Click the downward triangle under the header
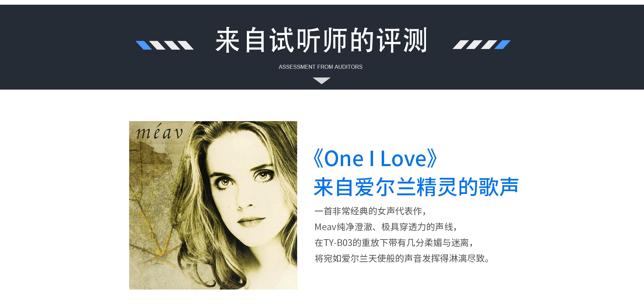The height and width of the screenshot is (305, 644). [x=321, y=81]
